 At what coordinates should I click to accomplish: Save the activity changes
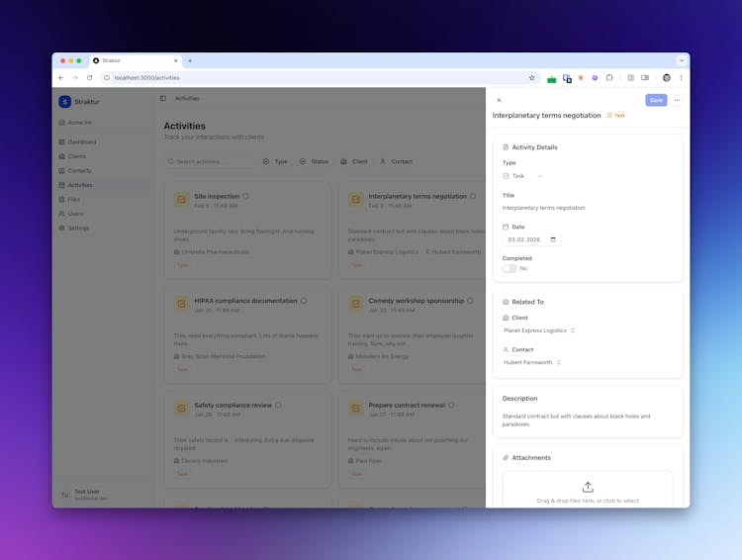656,100
